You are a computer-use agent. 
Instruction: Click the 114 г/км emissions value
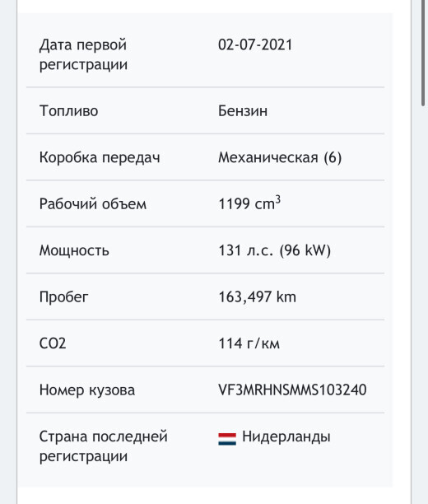(x=249, y=343)
